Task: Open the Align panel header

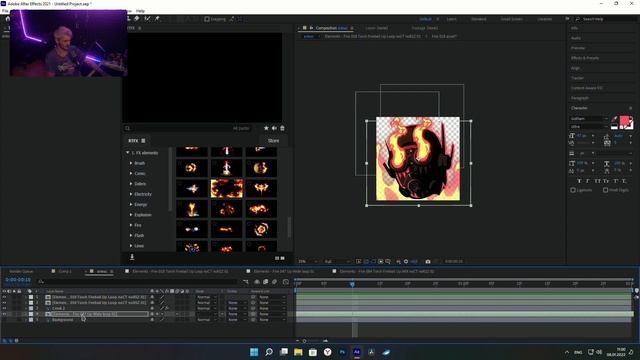Action: click(x=575, y=68)
